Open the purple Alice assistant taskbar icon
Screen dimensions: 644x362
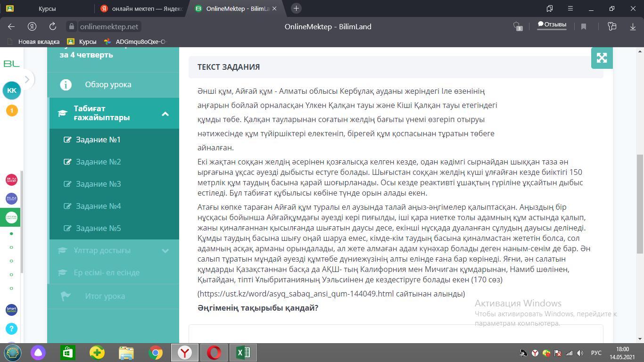coord(38,353)
